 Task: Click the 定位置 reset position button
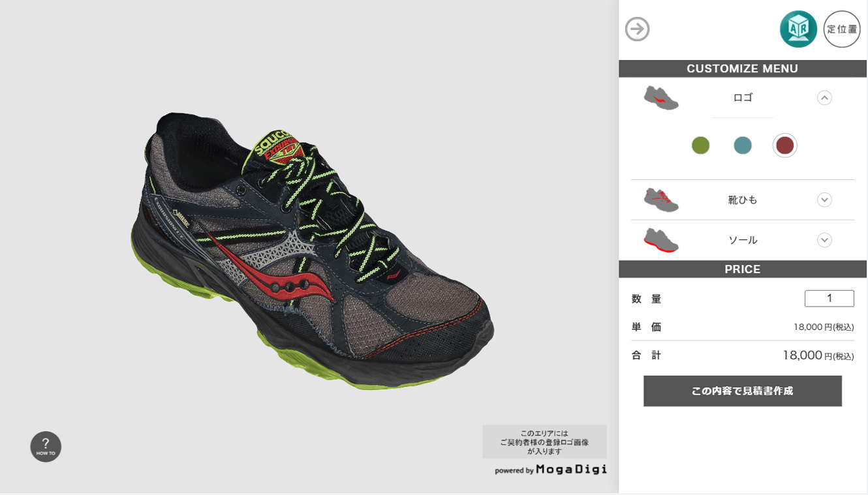coord(842,29)
